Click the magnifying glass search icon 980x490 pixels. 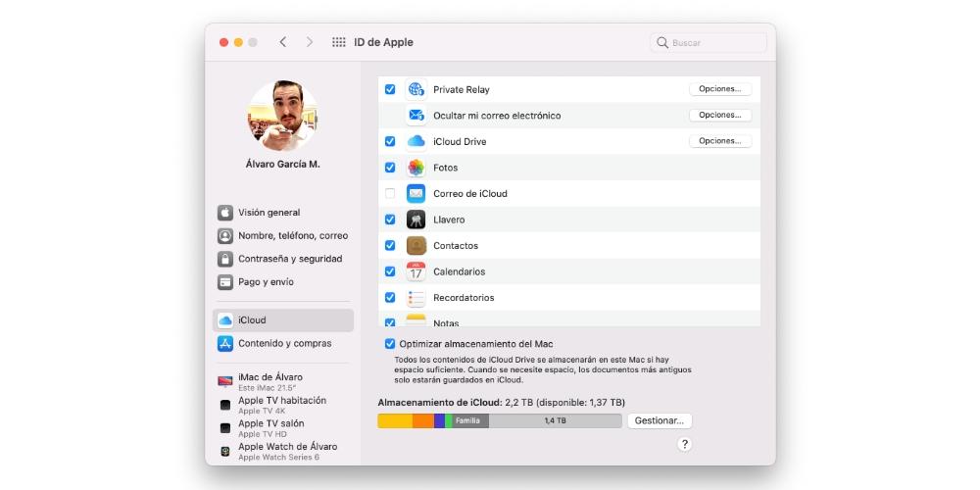pyautogui.click(x=662, y=42)
